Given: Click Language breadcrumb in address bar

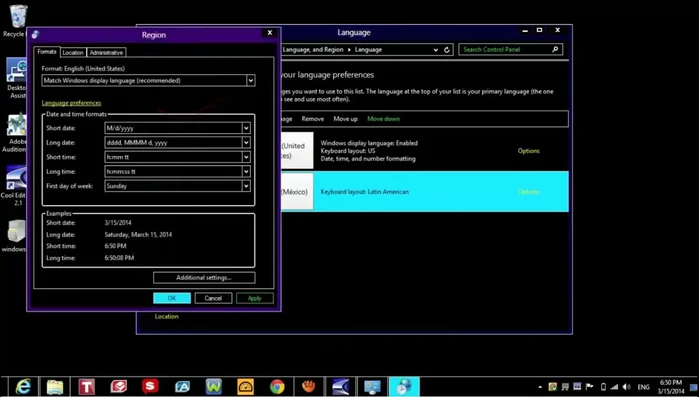Looking at the screenshot, I should tap(368, 50).
